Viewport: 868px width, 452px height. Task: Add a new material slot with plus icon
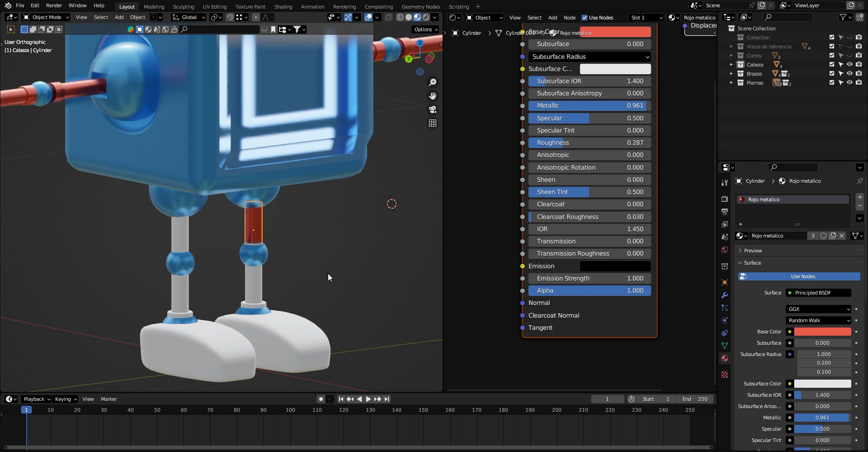tap(860, 197)
